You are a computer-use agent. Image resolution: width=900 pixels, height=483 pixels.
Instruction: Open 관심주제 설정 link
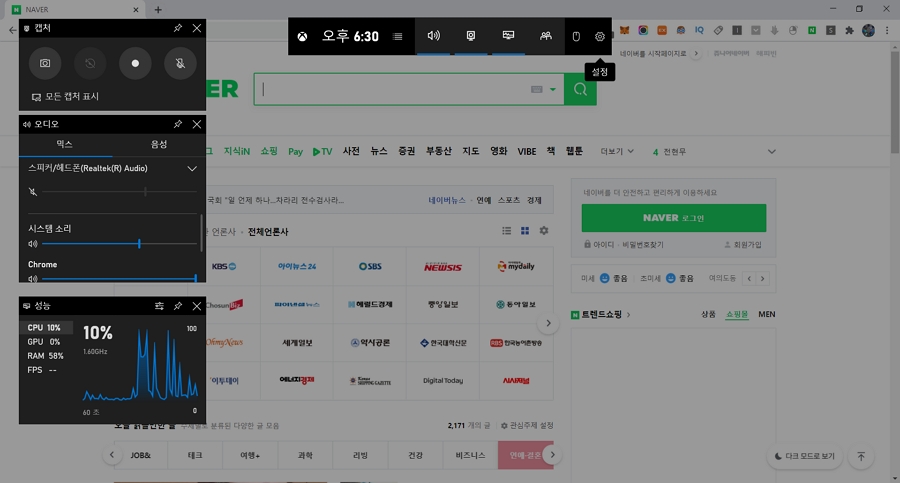pos(527,426)
